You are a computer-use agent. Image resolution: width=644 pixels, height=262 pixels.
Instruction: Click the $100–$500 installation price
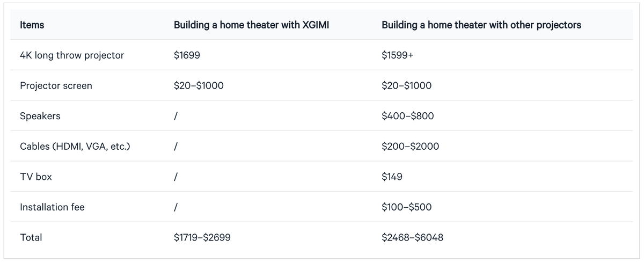pyautogui.click(x=406, y=207)
